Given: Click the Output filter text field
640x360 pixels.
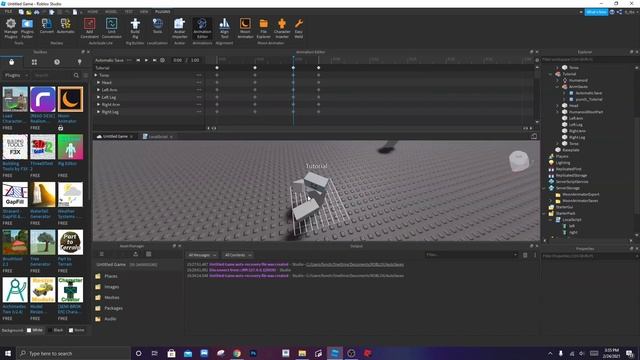Looking at the screenshot, I should (471, 255).
